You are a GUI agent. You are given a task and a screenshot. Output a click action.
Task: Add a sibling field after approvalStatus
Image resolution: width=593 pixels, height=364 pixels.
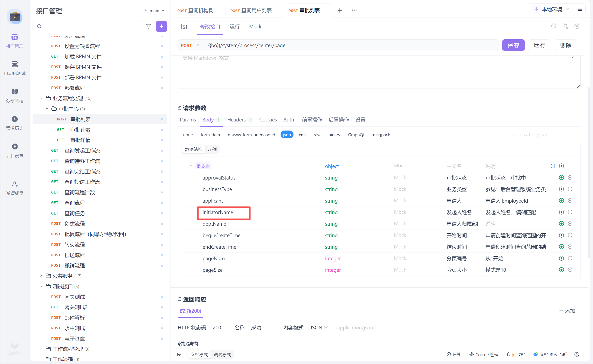coord(561,177)
